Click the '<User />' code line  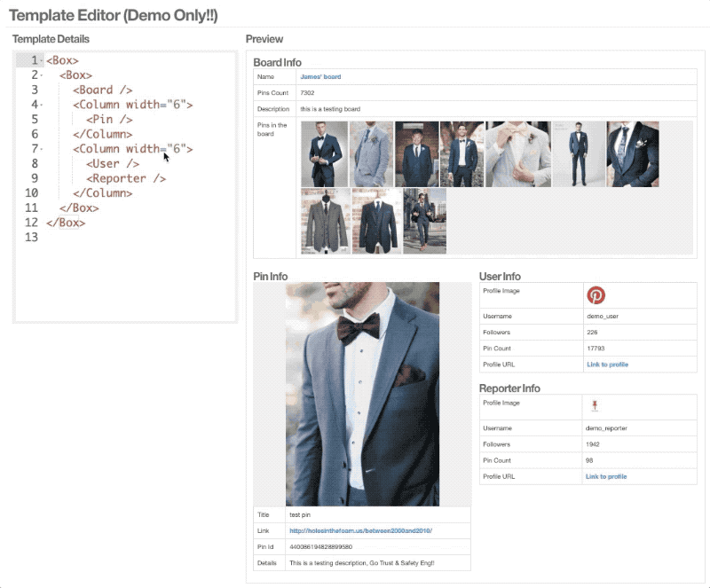(113, 164)
